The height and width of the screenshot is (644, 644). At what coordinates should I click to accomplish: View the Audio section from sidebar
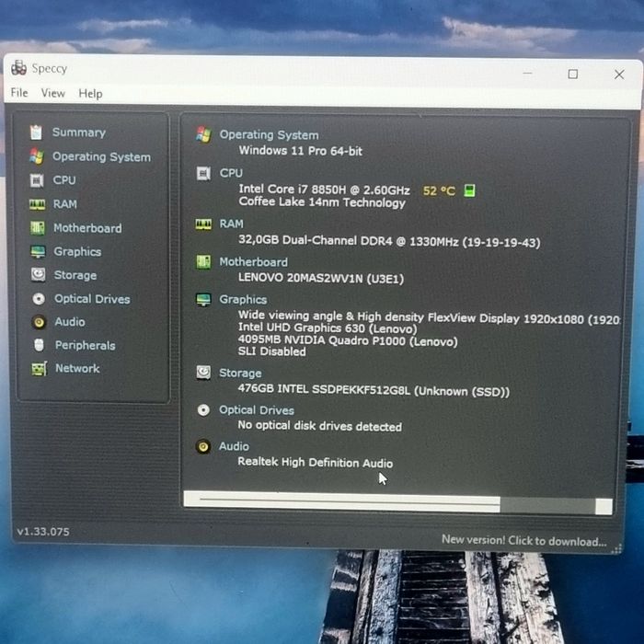pyautogui.click(x=70, y=322)
